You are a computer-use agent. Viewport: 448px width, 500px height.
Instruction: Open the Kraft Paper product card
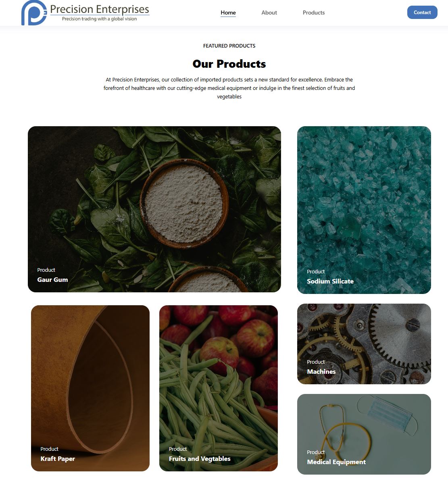(x=90, y=388)
